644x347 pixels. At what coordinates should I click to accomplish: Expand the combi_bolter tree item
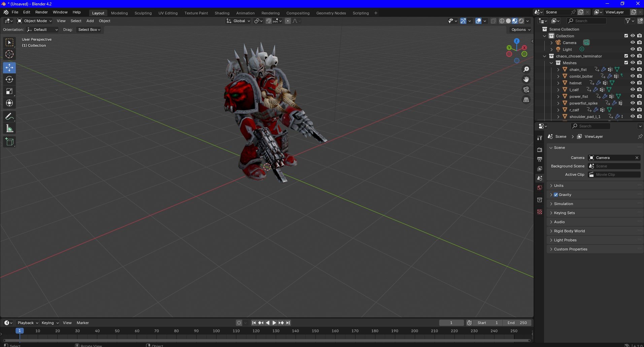coord(558,76)
